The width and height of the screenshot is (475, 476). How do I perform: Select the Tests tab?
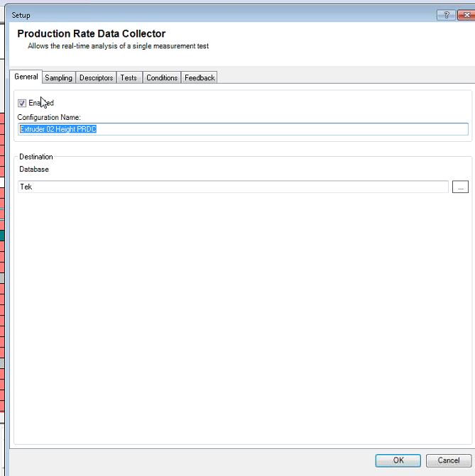click(129, 77)
